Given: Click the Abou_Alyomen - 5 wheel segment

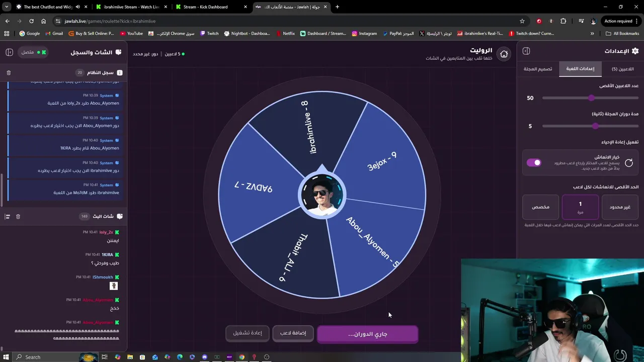Looking at the screenshot, I should [x=372, y=242].
